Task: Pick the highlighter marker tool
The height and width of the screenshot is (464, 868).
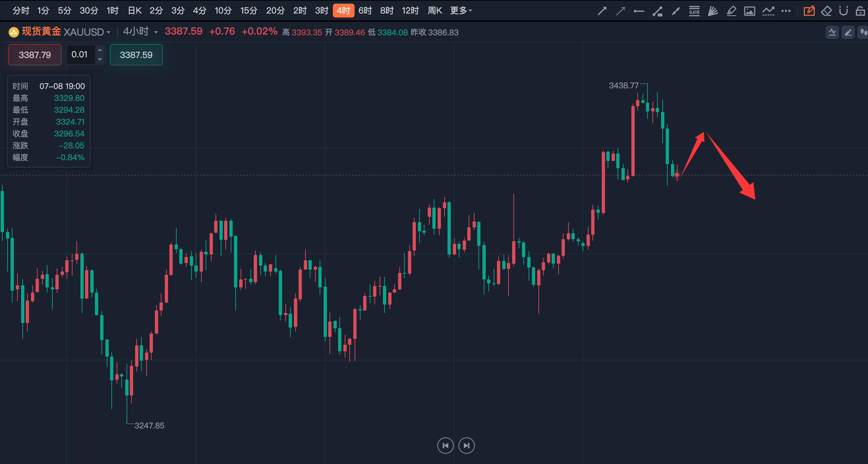Action: (x=731, y=11)
